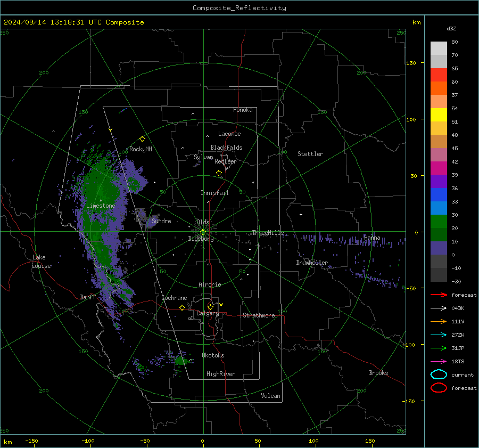Select the orange 111V arrow icon

(439, 321)
